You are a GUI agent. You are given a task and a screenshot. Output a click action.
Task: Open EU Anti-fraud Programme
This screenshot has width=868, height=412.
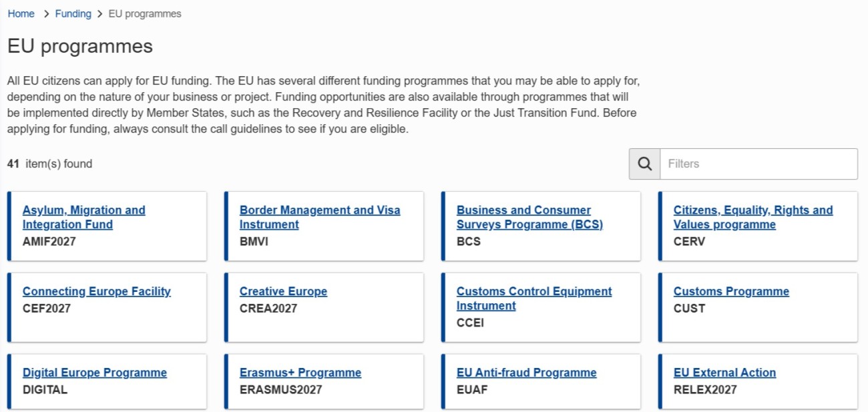pyautogui.click(x=526, y=373)
